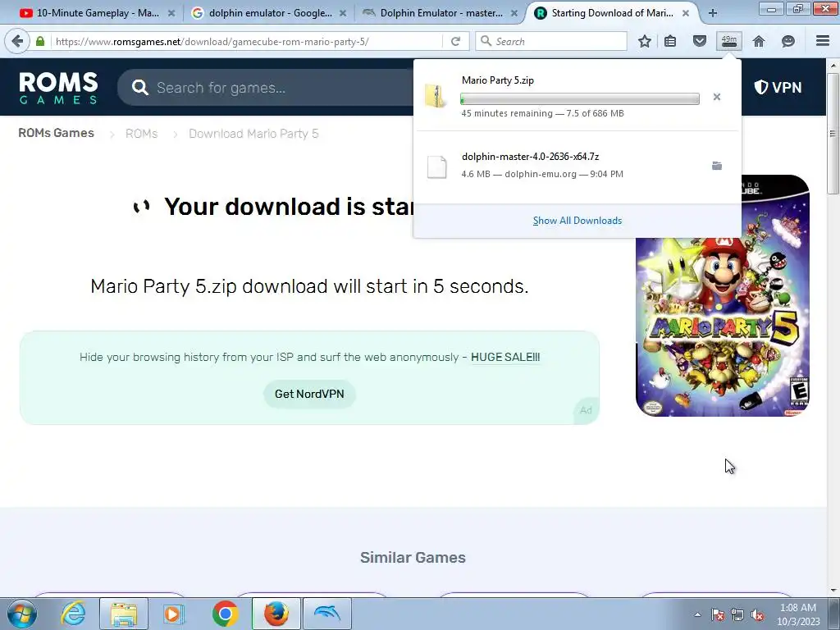
Task: Open the Firefox hamburger menu
Action: pyautogui.click(x=823, y=41)
